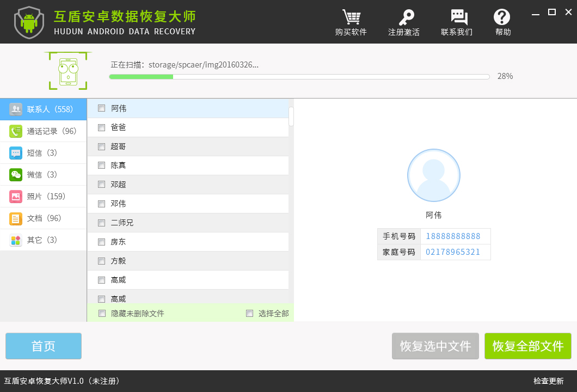
Task: Open the others (3) category
Action: tap(44, 240)
